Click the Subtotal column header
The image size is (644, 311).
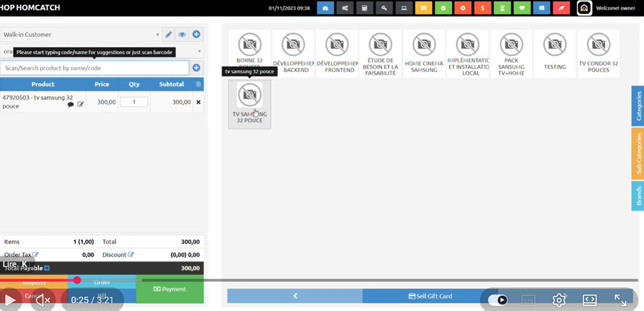point(172,84)
